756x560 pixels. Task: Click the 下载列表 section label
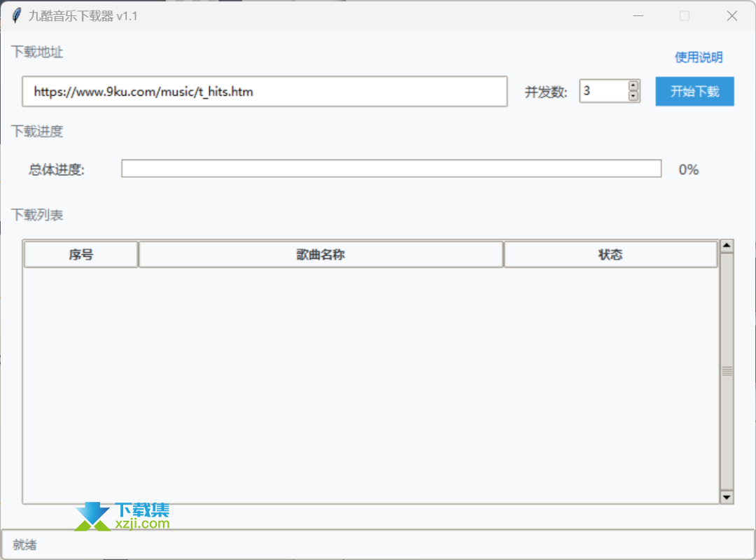(37, 215)
